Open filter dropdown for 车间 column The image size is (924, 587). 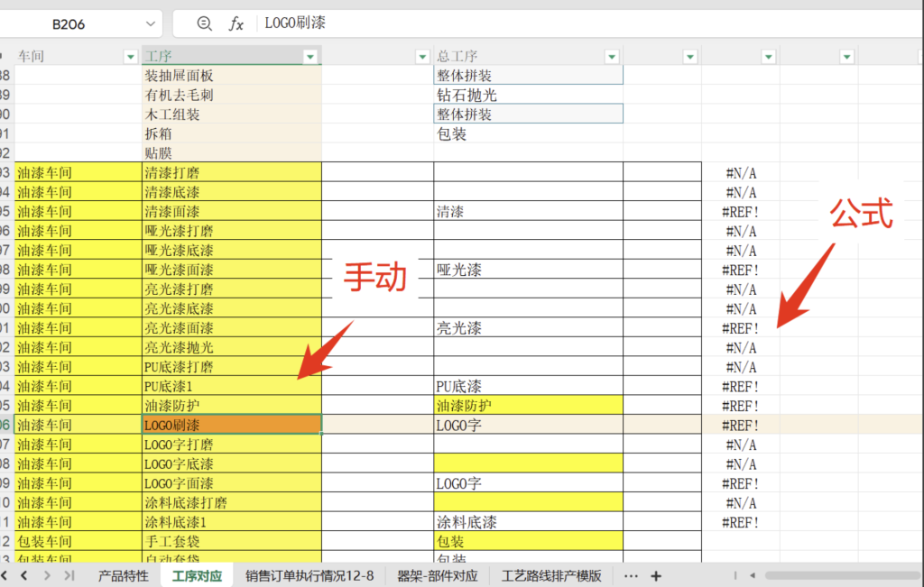click(131, 57)
